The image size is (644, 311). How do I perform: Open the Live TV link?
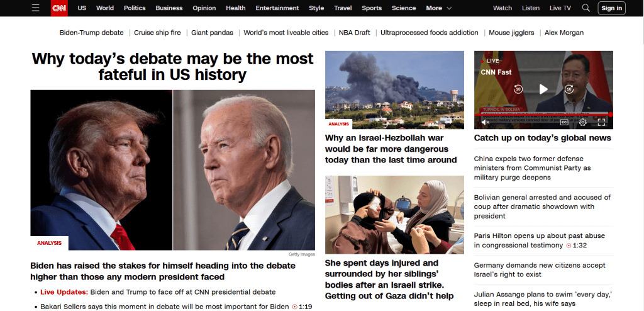click(x=560, y=8)
